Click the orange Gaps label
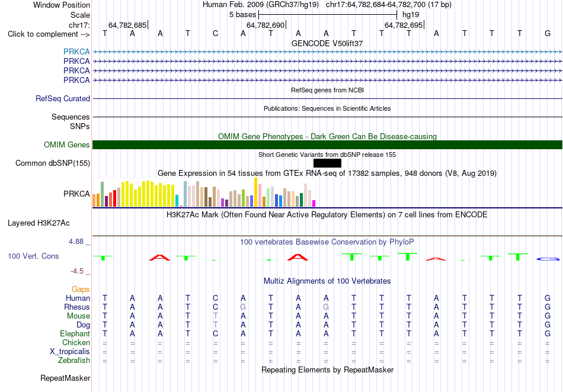Screen dimensions: 563x392 pyautogui.click(x=81, y=289)
